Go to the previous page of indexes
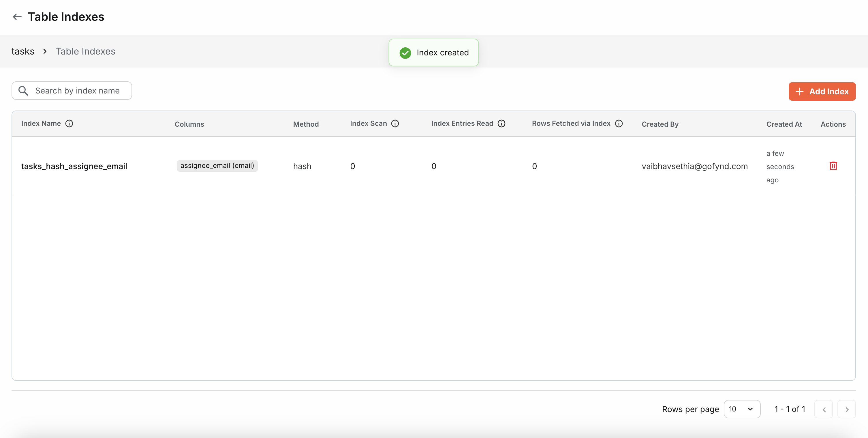Image resolution: width=868 pixels, height=438 pixels. tap(824, 409)
